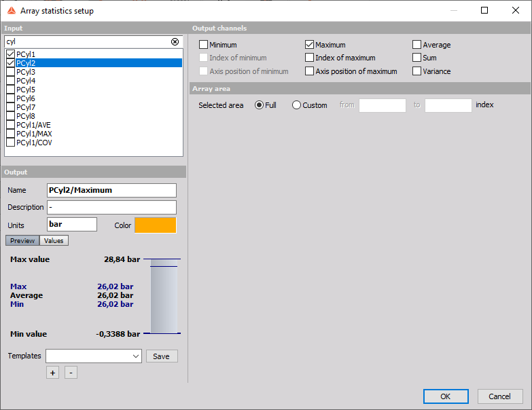Save the current template
This screenshot has height=410, width=532.
point(162,356)
